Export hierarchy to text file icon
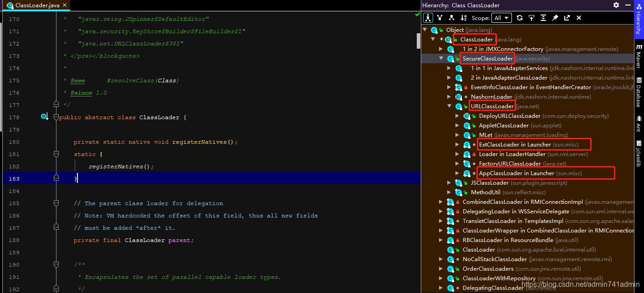This screenshot has width=644, height=293. click(567, 18)
